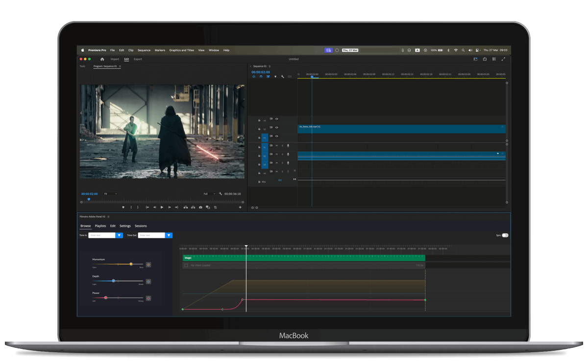588x364 pixels.
Task: Switch the Sync toggle on
Action: click(x=505, y=235)
